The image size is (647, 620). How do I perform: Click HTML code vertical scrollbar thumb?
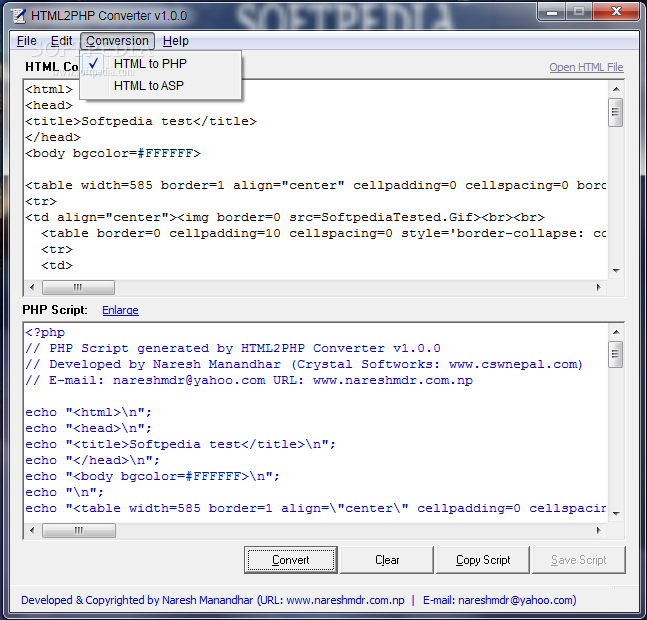(616, 112)
